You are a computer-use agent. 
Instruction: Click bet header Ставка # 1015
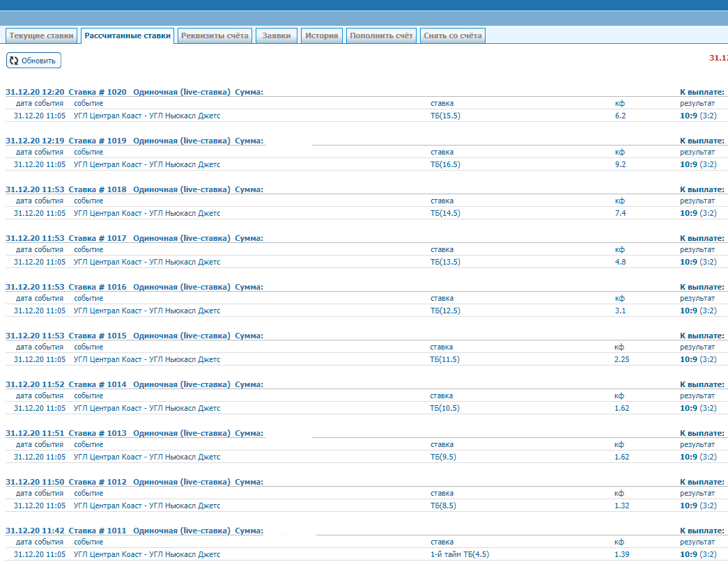[98, 336]
